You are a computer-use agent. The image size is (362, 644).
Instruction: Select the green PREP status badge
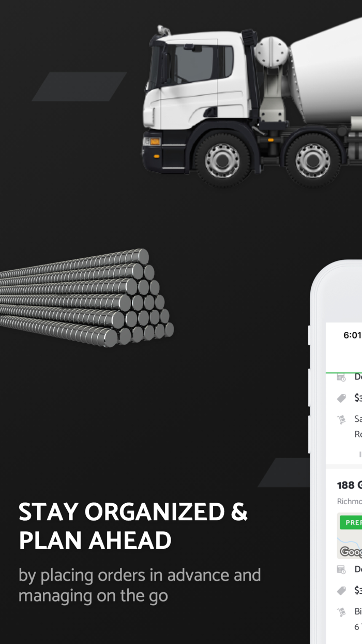point(351,522)
